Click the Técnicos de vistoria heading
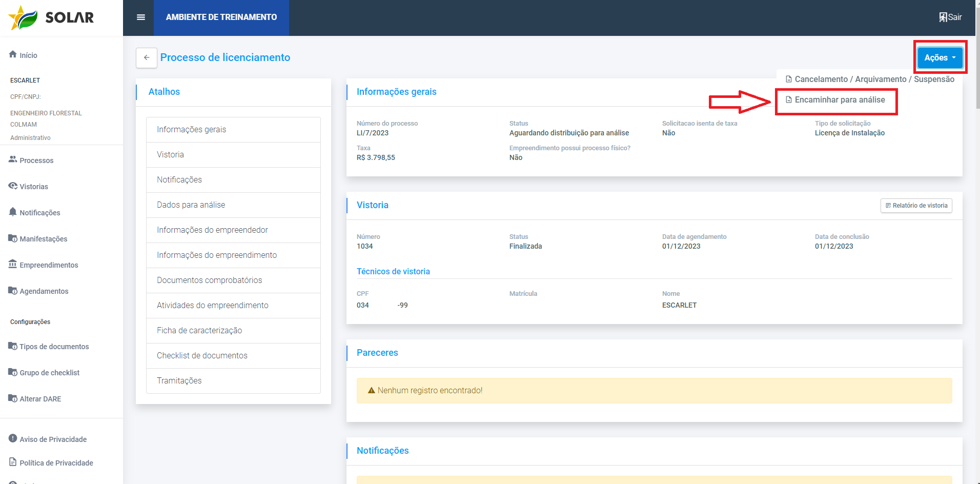Screen dimensions: 980x484 point(393,272)
